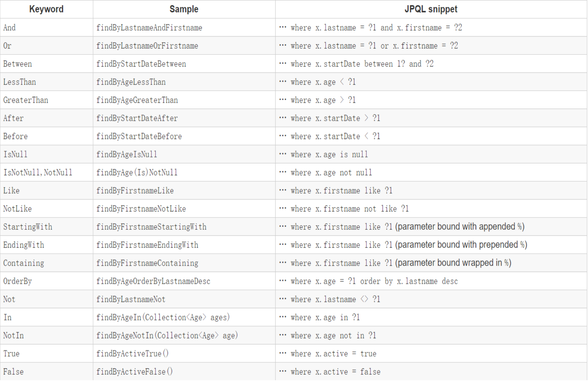Image resolution: width=588 pixels, height=387 pixels.
Task: Click the Keyword column header
Action: pos(46,9)
